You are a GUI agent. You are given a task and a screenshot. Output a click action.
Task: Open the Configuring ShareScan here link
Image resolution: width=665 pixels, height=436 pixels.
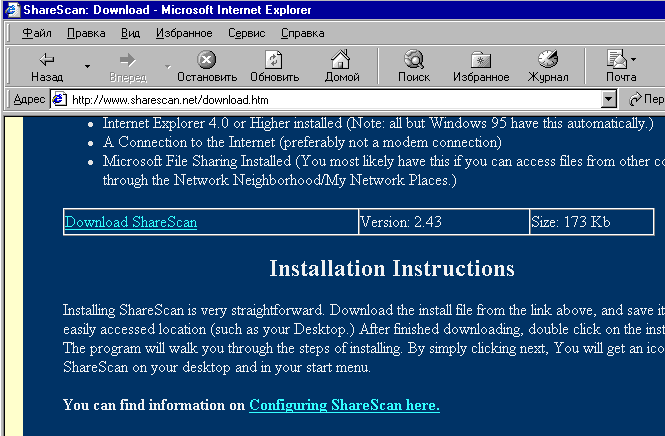coord(344,405)
